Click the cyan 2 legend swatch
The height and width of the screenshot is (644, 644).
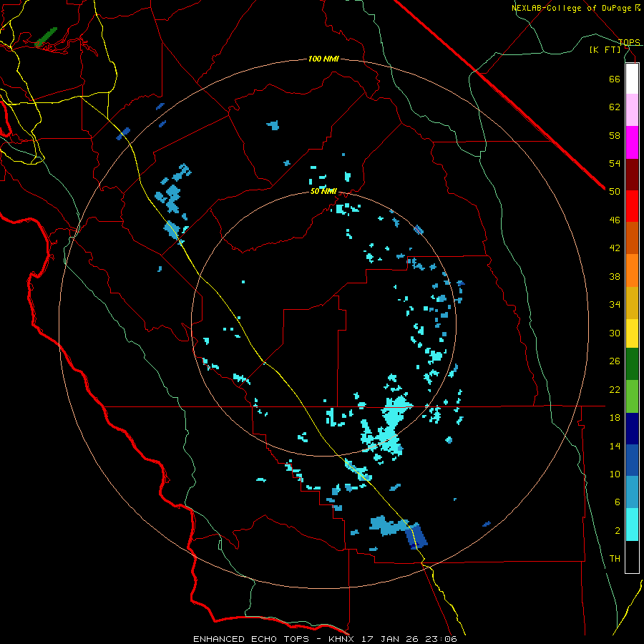tap(632, 525)
